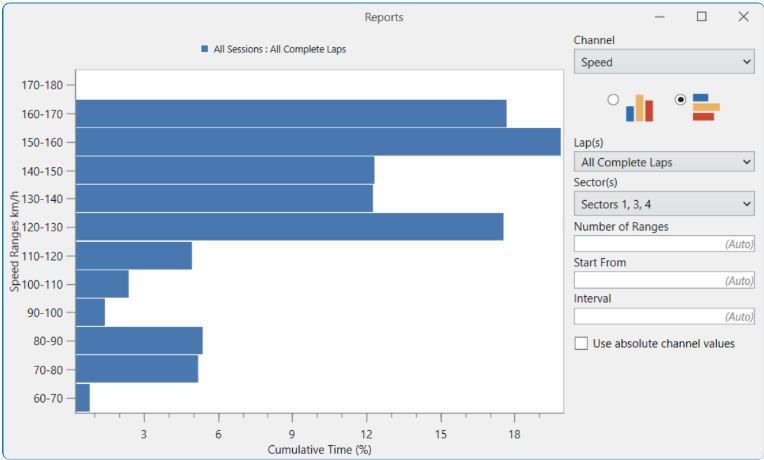Open the Sectors 1, 3, 4 dropdown
The image size is (764, 460).
click(664, 204)
